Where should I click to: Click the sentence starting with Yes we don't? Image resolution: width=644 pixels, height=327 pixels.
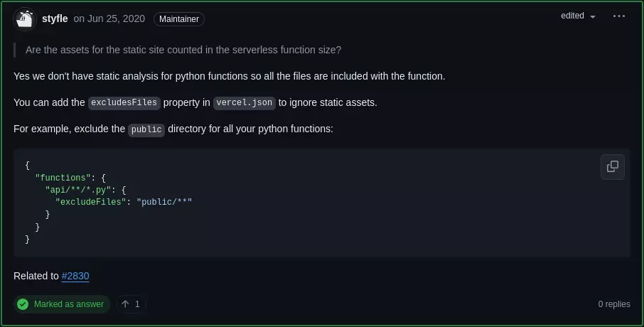click(229, 76)
